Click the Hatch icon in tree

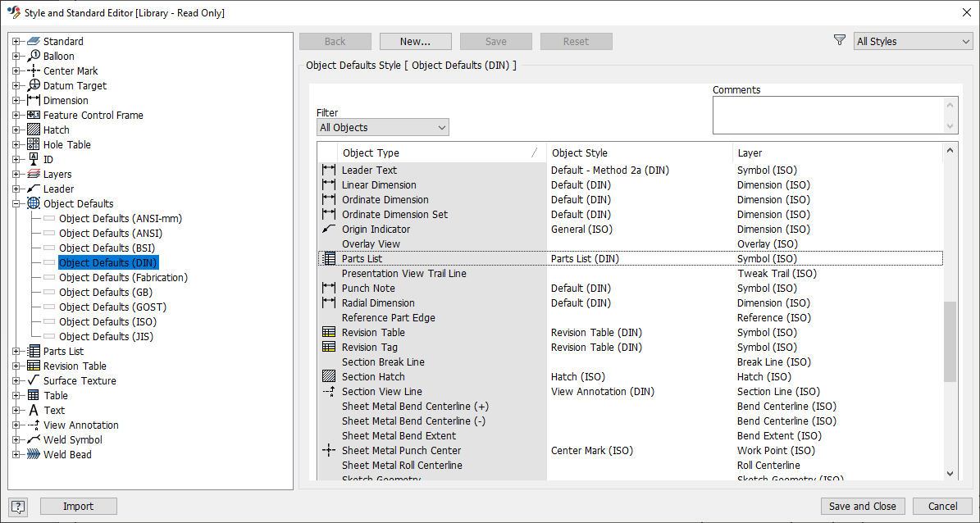(34, 130)
